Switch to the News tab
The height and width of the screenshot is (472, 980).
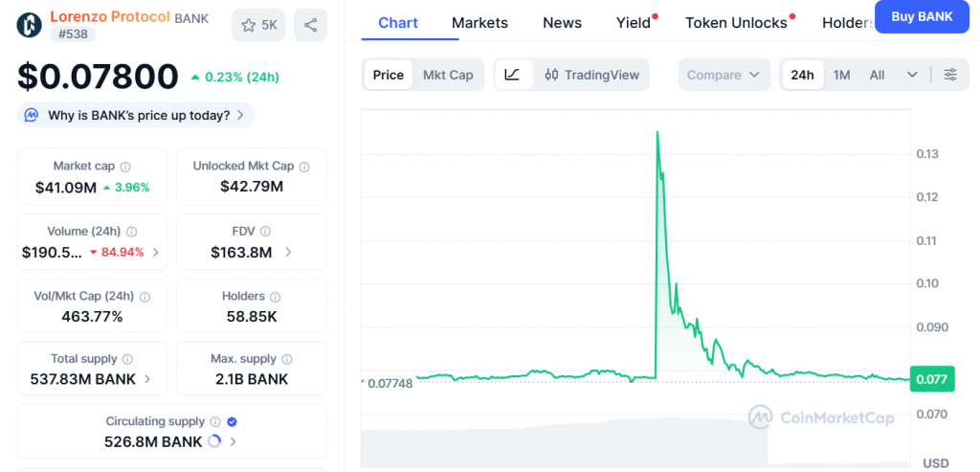(563, 23)
